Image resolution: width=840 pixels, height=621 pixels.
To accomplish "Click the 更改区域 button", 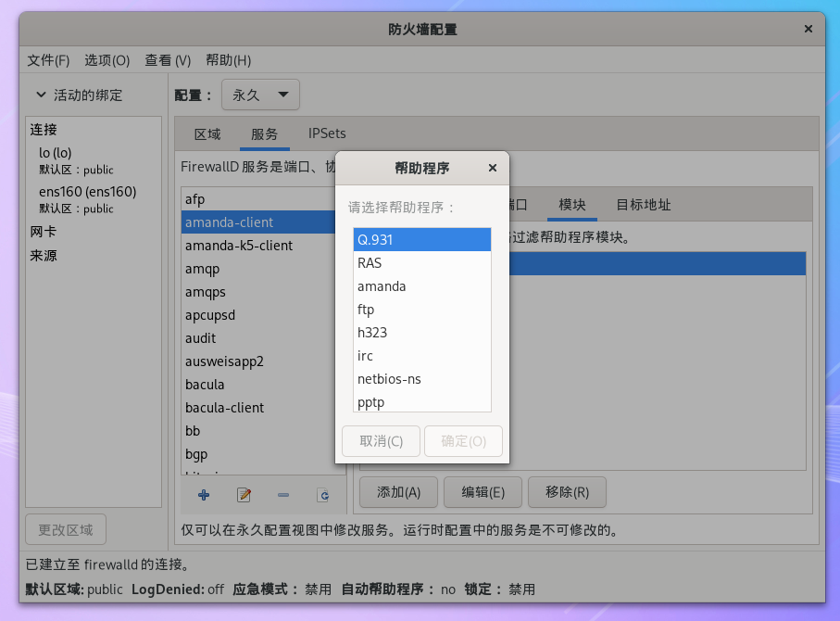I will point(65,528).
